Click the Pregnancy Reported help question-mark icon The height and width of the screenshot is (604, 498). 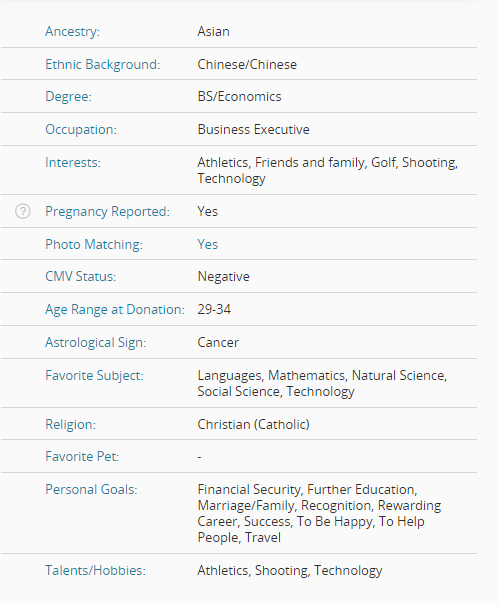click(23, 211)
